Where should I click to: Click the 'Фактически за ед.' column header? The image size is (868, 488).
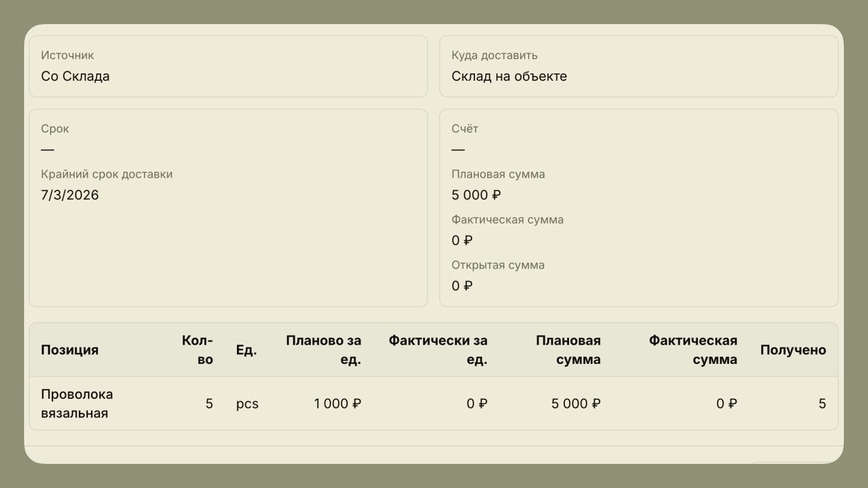[438, 350]
